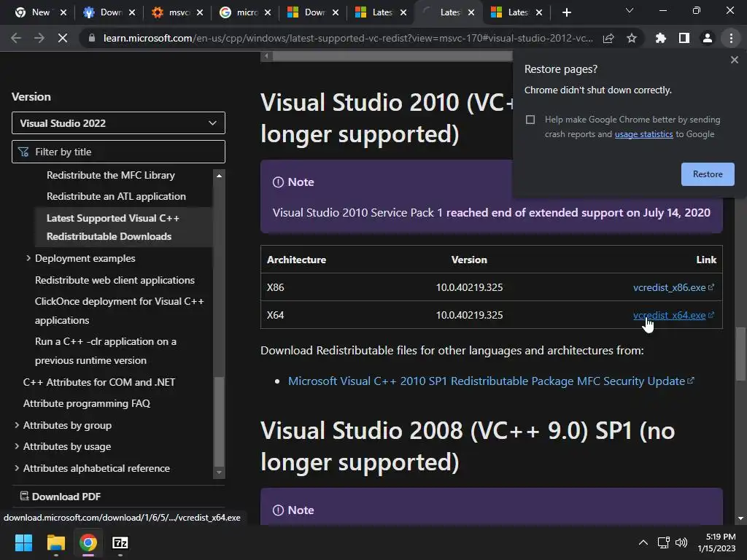Open the usage statistics link
This screenshot has height=560, width=747.
(643, 134)
